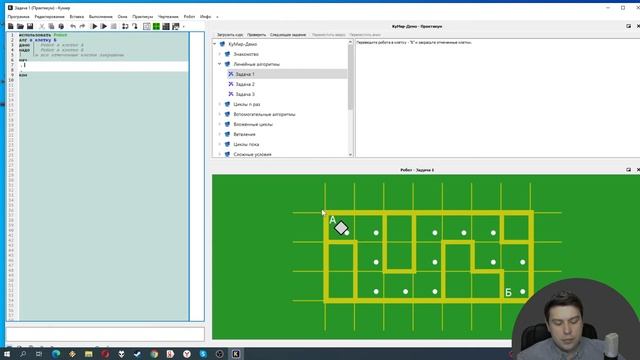Expand the Вложенные циклы section
The height and width of the screenshot is (360, 640).
click(x=220, y=124)
